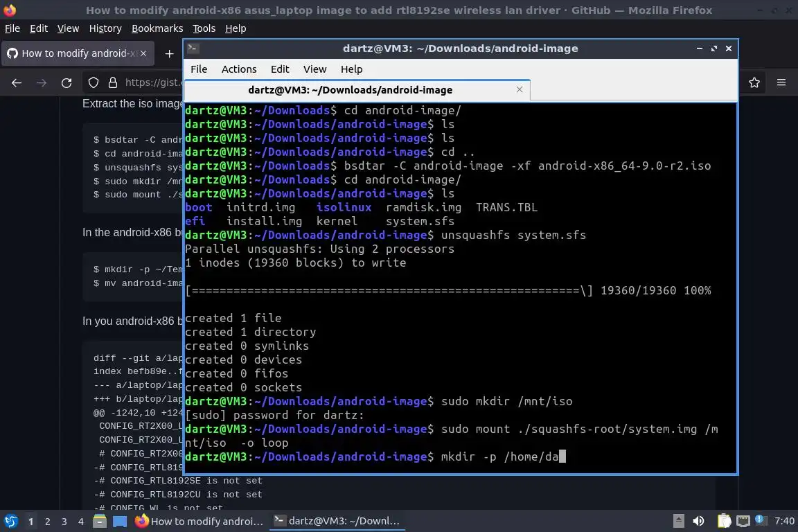Image resolution: width=798 pixels, height=532 pixels.
Task: Click '[sudo] password for dartz:' line
Action: tap(275, 415)
